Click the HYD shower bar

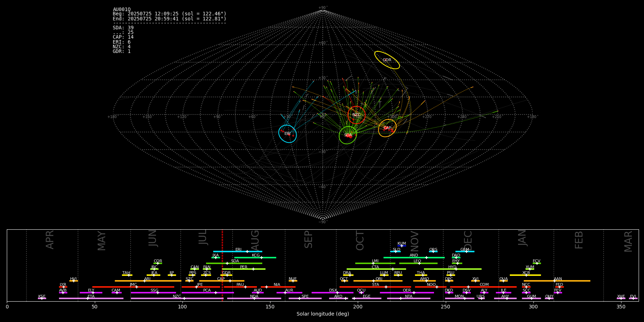pyautogui.click(x=453, y=269)
